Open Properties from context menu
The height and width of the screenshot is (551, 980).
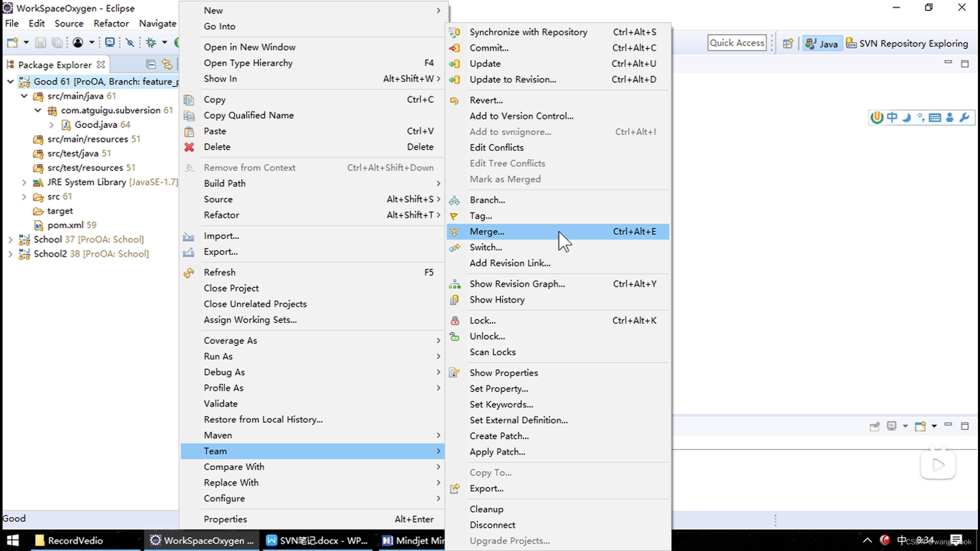click(312, 519)
